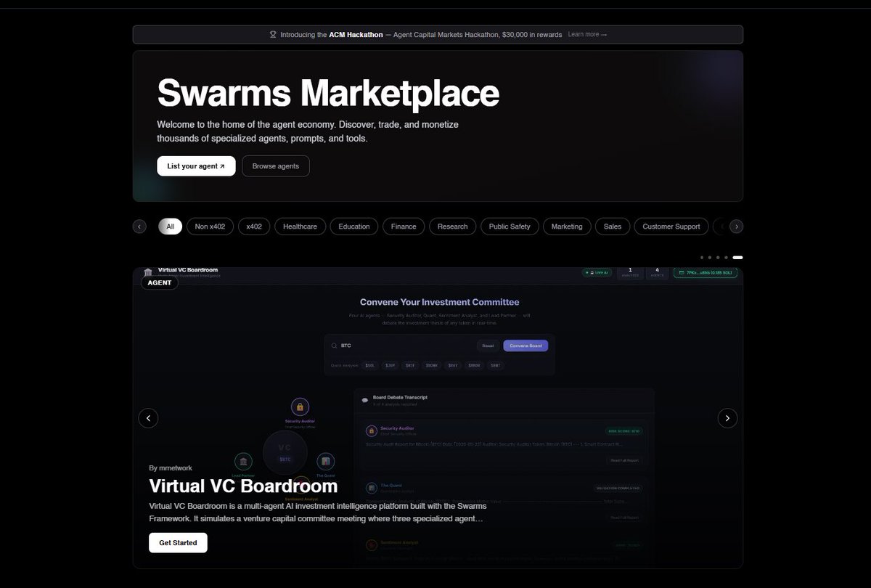This screenshot has width=871, height=588.
Task: Open the Learn more link for the ACM Hackathon
Action: [x=587, y=34]
